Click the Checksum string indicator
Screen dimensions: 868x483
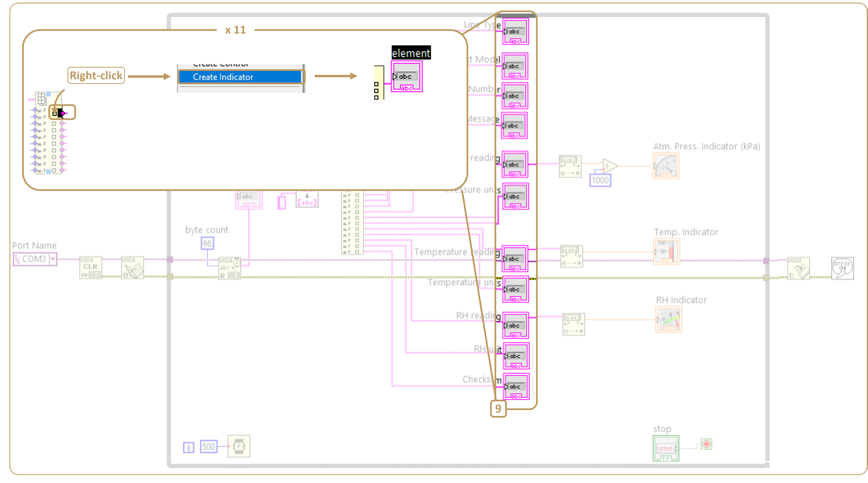click(516, 386)
